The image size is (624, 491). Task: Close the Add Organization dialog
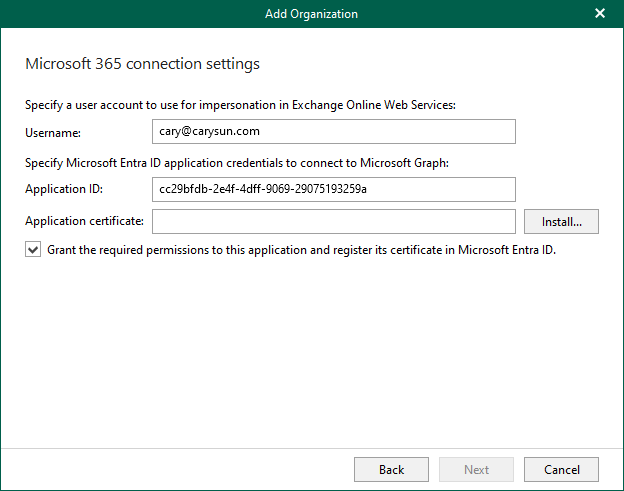pyautogui.click(x=600, y=14)
